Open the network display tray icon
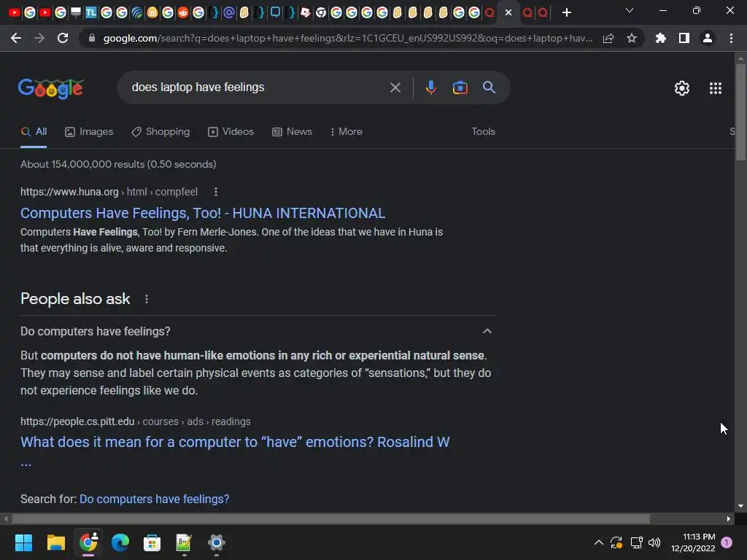The width and height of the screenshot is (747, 560). [x=636, y=542]
